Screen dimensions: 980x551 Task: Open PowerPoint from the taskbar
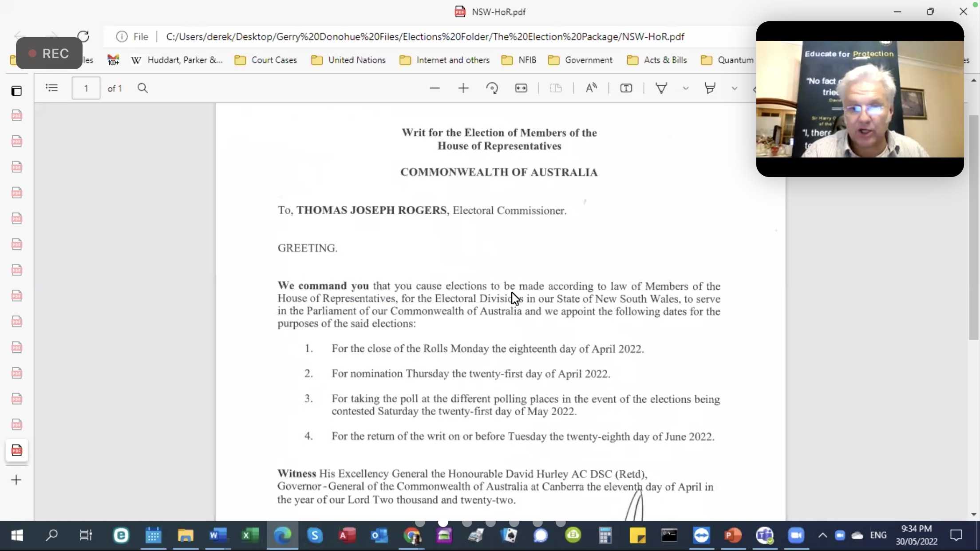tap(733, 536)
